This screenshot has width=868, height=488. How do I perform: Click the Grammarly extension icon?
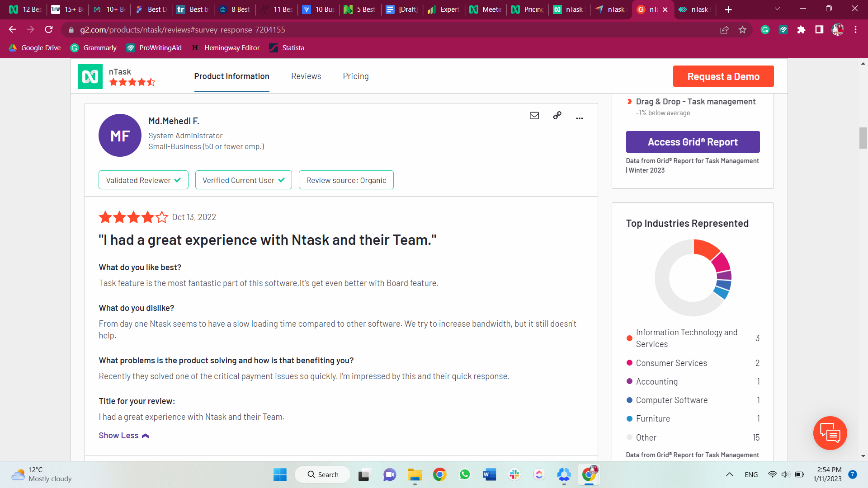pos(765,30)
